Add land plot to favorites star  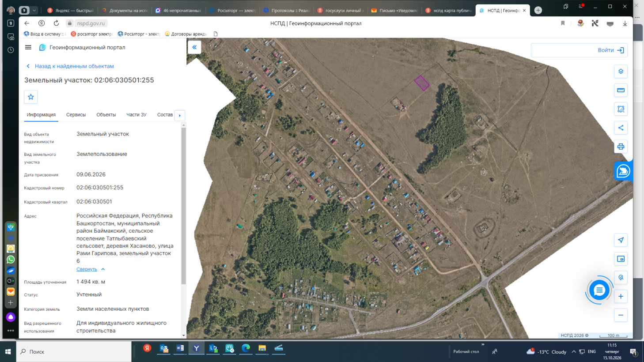(x=31, y=97)
